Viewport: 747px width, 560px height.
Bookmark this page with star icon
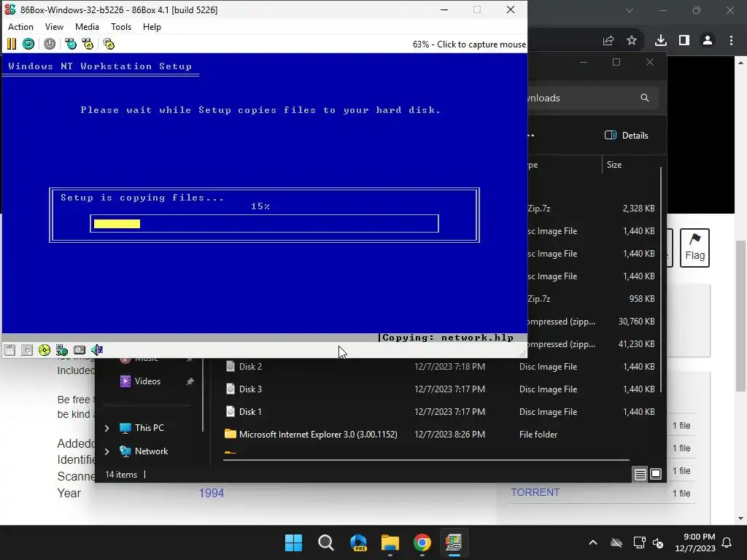(x=632, y=41)
